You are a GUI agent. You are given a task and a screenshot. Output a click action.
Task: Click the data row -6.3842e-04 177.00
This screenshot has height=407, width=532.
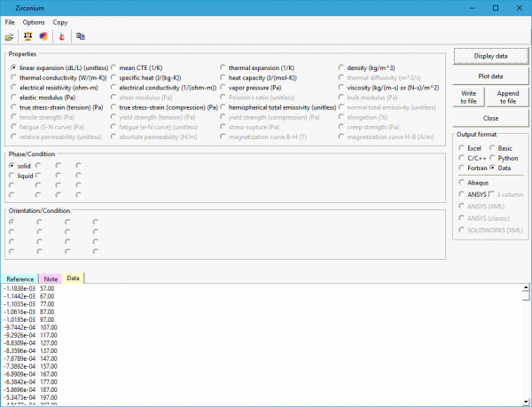tap(30, 382)
